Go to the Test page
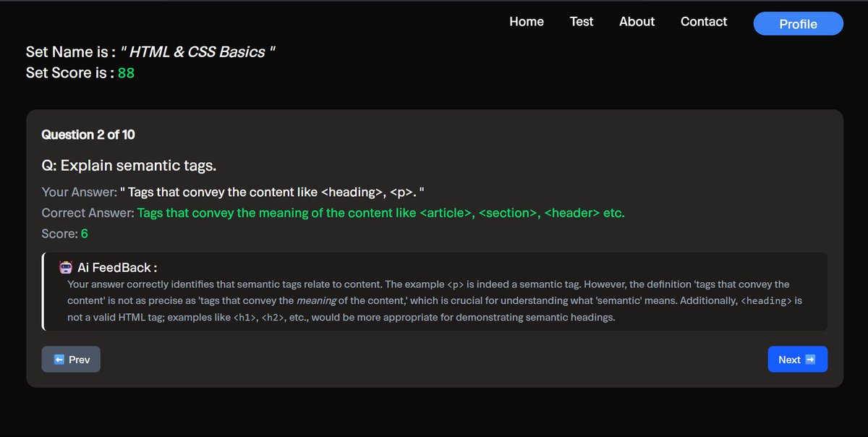The height and width of the screenshot is (437, 868). tap(582, 22)
